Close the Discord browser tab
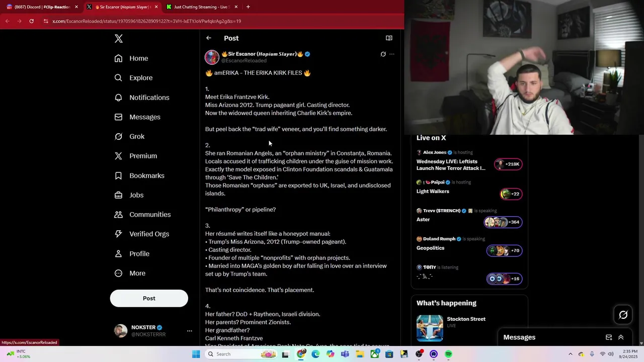 coord(76,7)
